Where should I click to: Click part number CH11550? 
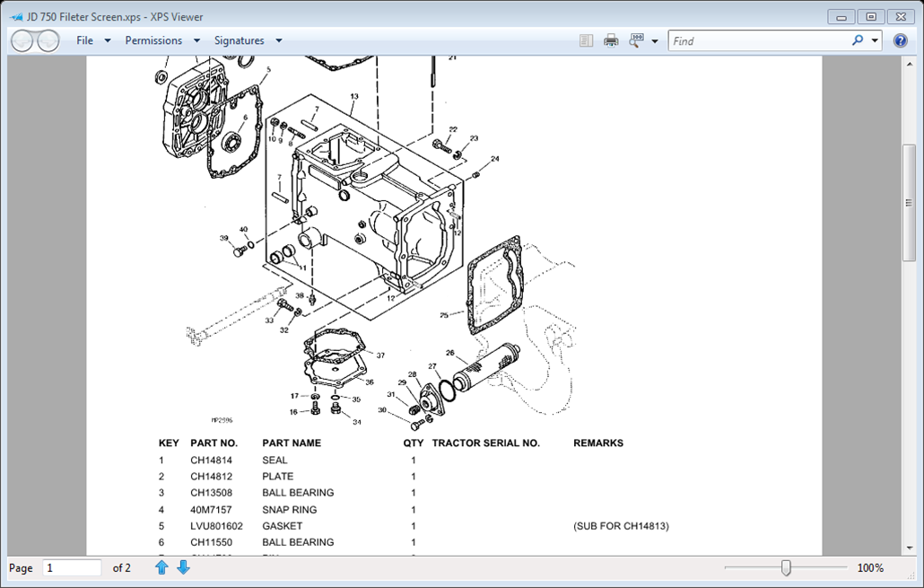point(211,542)
